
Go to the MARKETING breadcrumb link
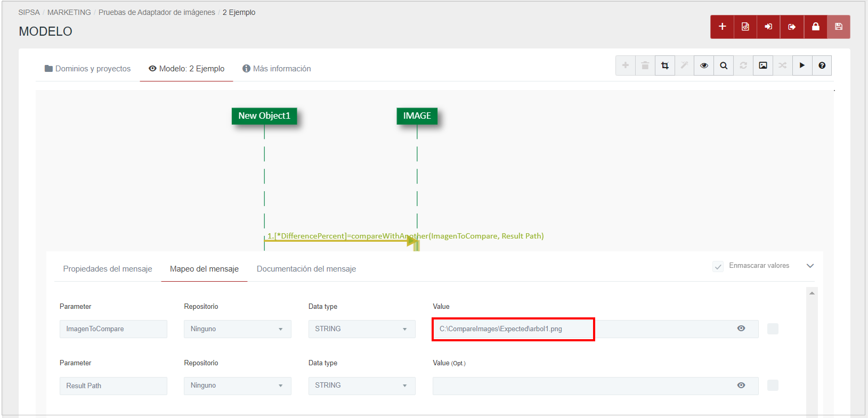click(69, 12)
